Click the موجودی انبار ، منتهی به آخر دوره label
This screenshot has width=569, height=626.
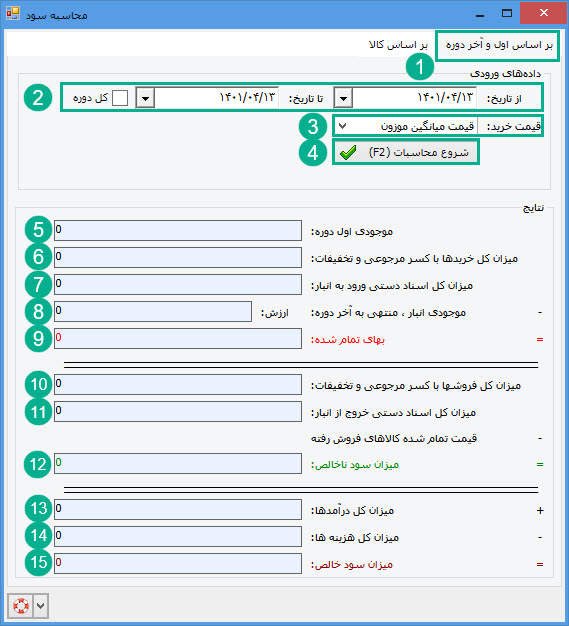(389, 313)
